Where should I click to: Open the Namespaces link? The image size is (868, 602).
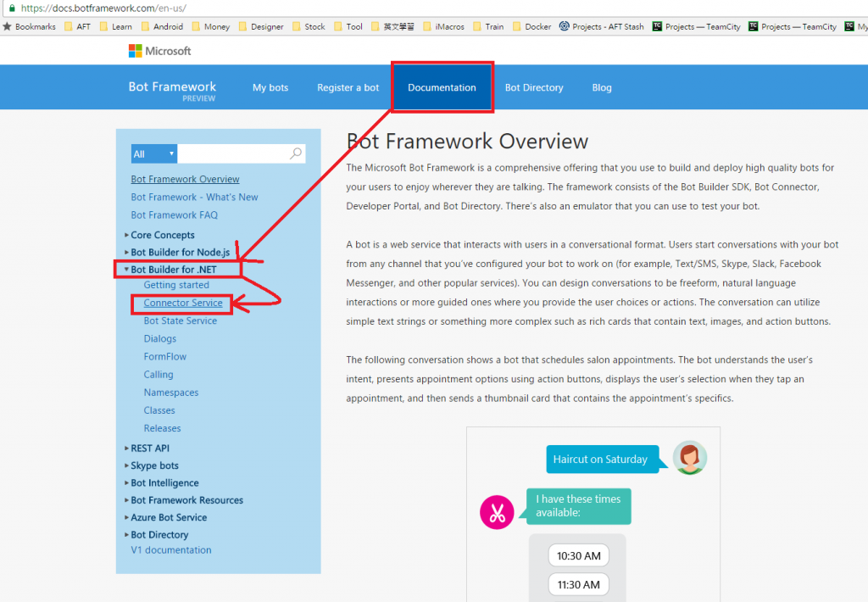click(x=170, y=392)
